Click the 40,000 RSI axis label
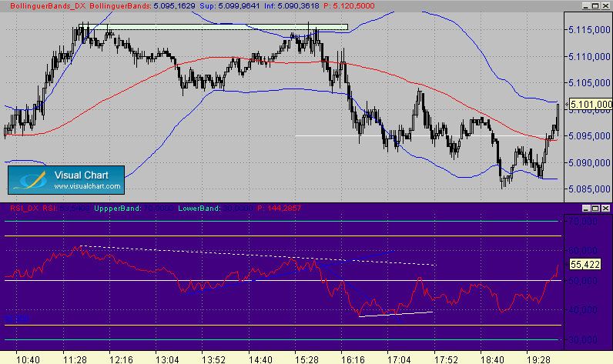This screenshot has height=364, width=613. coord(583,310)
